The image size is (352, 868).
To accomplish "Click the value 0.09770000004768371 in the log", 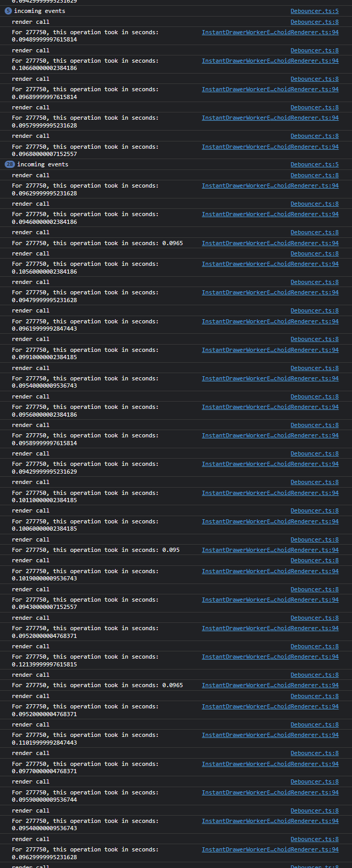I will [x=45, y=771].
